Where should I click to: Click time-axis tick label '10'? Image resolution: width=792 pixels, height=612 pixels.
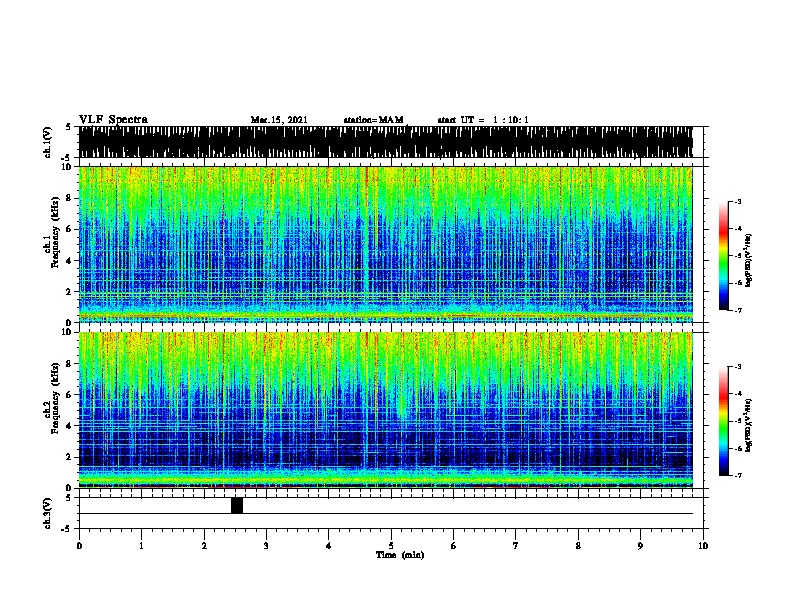click(703, 546)
